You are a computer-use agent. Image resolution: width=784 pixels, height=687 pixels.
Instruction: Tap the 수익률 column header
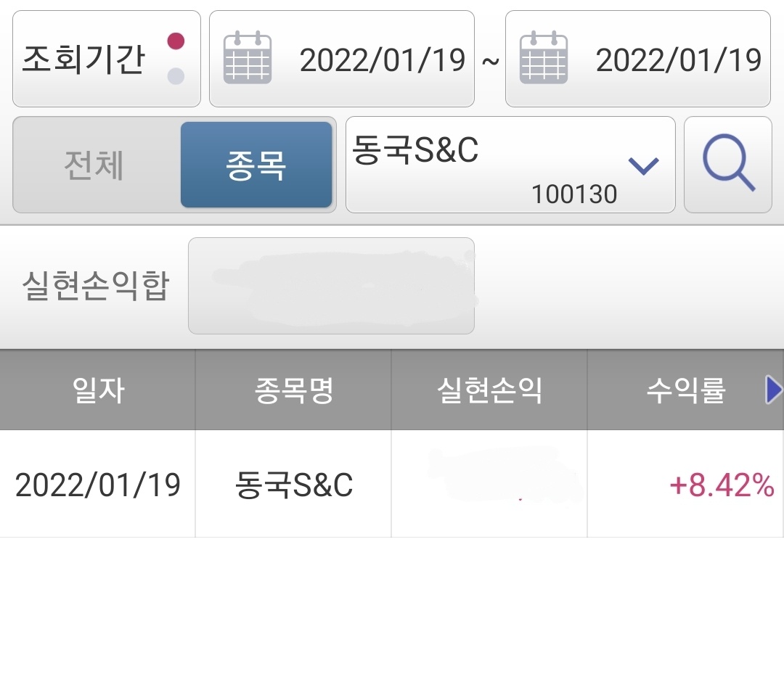[685, 390]
